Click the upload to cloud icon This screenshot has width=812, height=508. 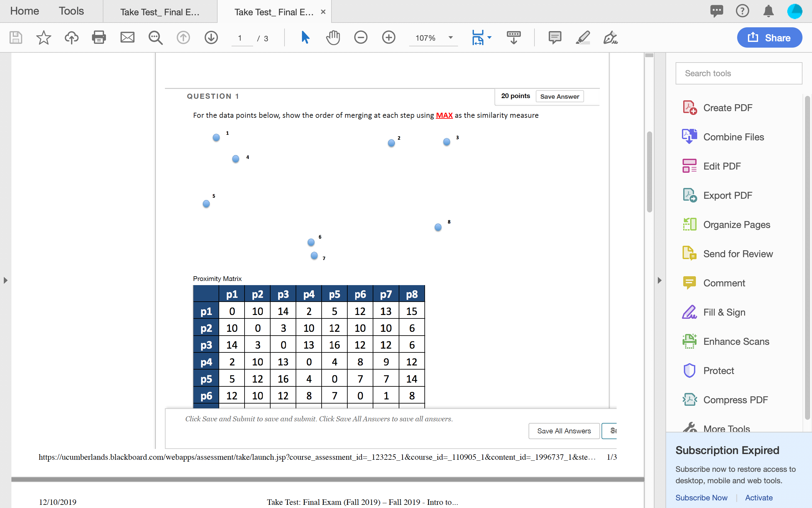[x=71, y=38]
